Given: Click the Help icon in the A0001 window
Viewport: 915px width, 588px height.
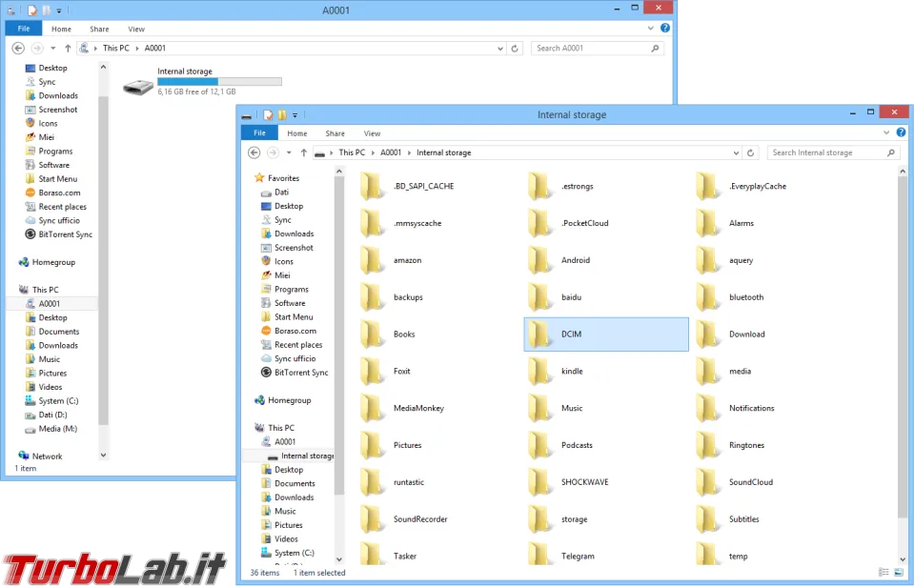Looking at the screenshot, I should click(665, 28).
